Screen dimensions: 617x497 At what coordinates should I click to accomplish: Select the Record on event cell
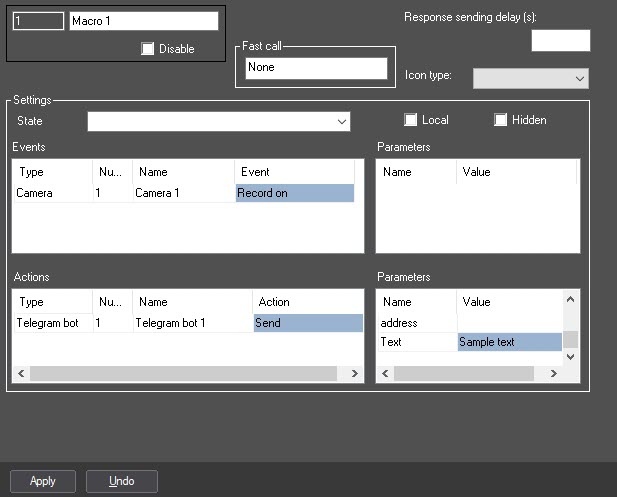click(x=295, y=193)
